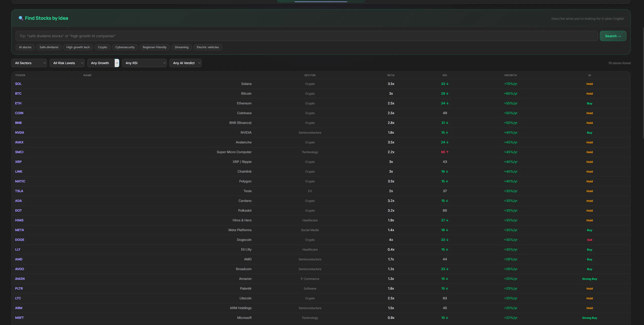644x325 pixels.
Task: Open the AMD ticker link
Action: [x=19, y=259]
